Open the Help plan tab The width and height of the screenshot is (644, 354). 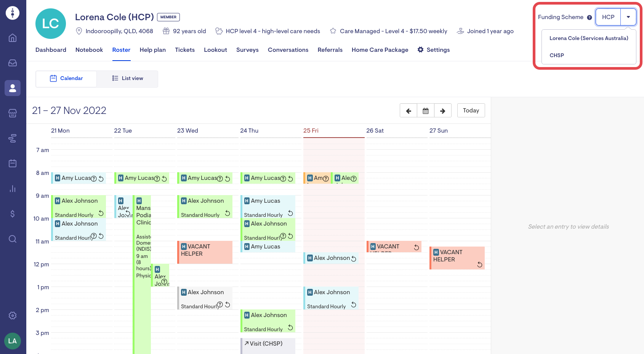(x=152, y=50)
